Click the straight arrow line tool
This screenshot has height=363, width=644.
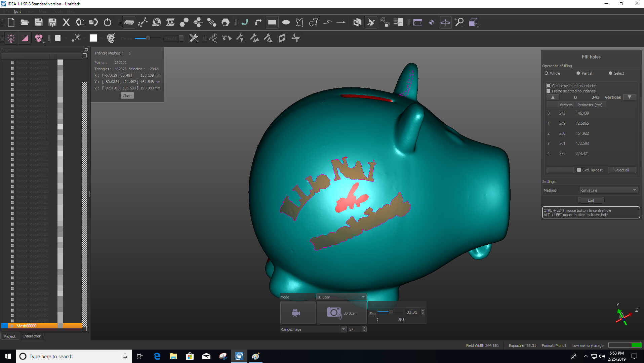pyautogui.click(x=341, y=23)
